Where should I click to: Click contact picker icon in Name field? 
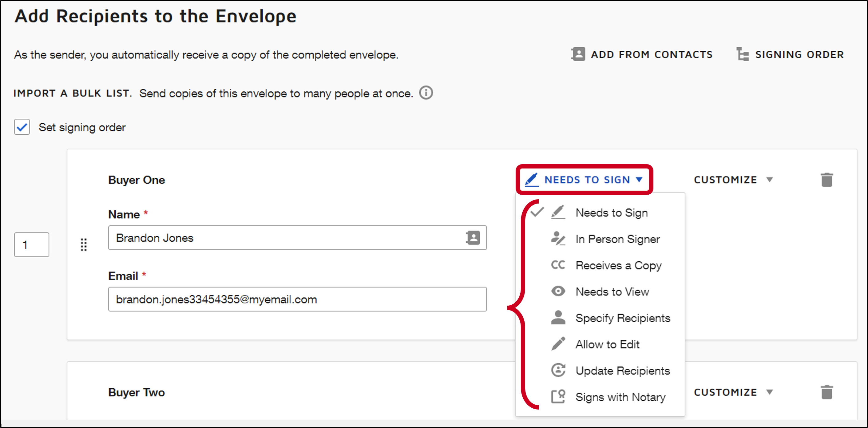(473, 238)
